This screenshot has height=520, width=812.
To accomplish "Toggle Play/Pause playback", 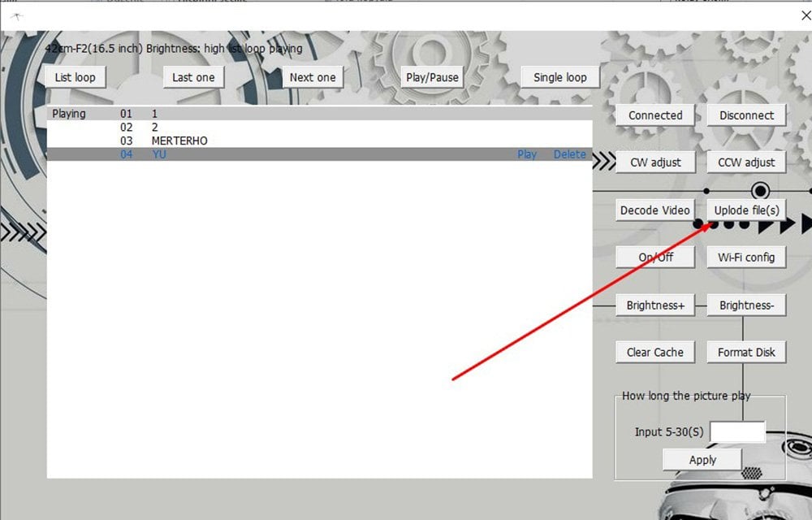I will click(432, 77).
